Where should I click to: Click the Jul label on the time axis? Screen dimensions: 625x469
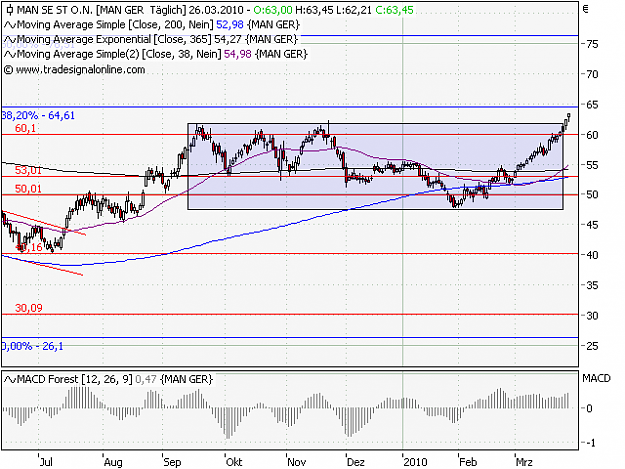coord(46,462)
